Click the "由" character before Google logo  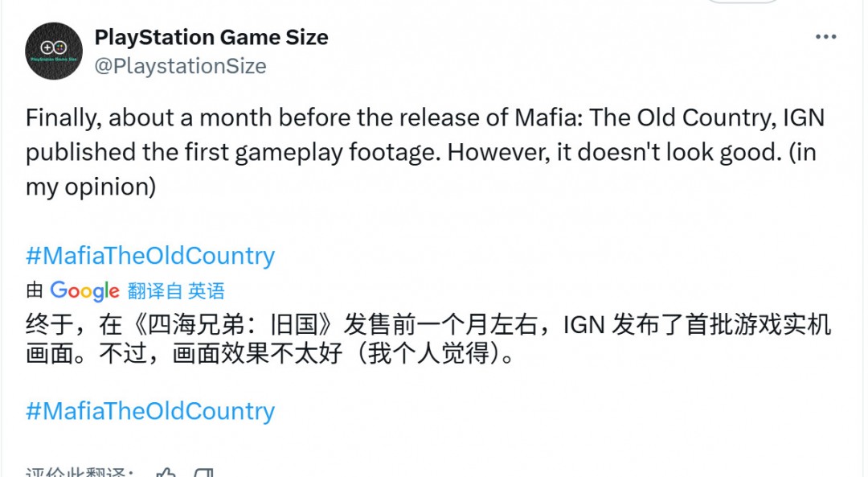tap(35, 290)
